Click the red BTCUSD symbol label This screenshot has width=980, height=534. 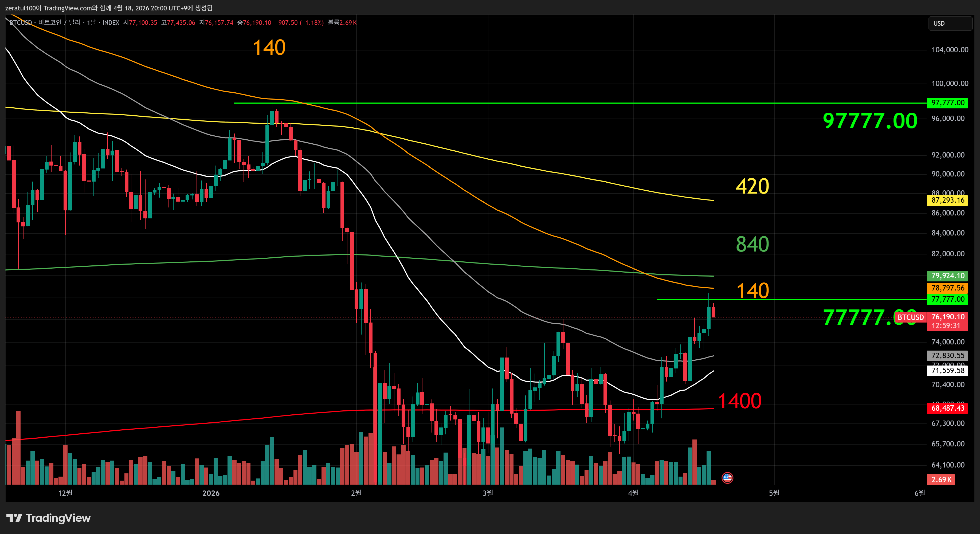(x=910, y=317)
